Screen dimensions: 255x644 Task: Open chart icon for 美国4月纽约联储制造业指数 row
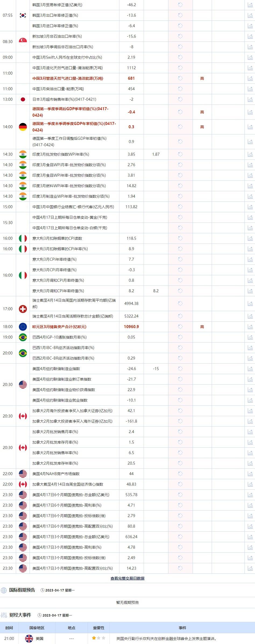[x=250, y=369]
